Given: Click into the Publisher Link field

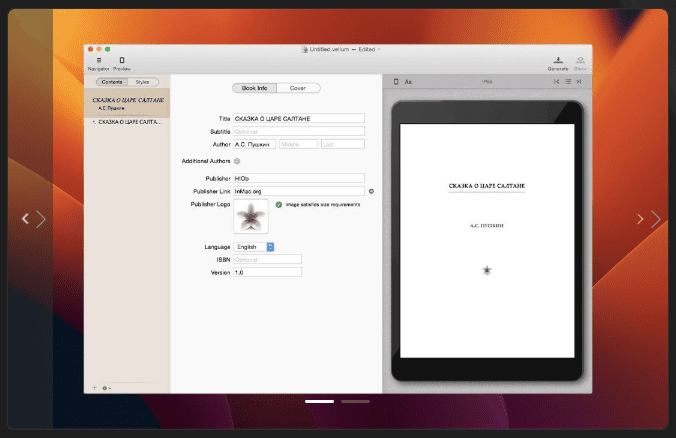Looking at the screenshot, I should click(299, 191).
